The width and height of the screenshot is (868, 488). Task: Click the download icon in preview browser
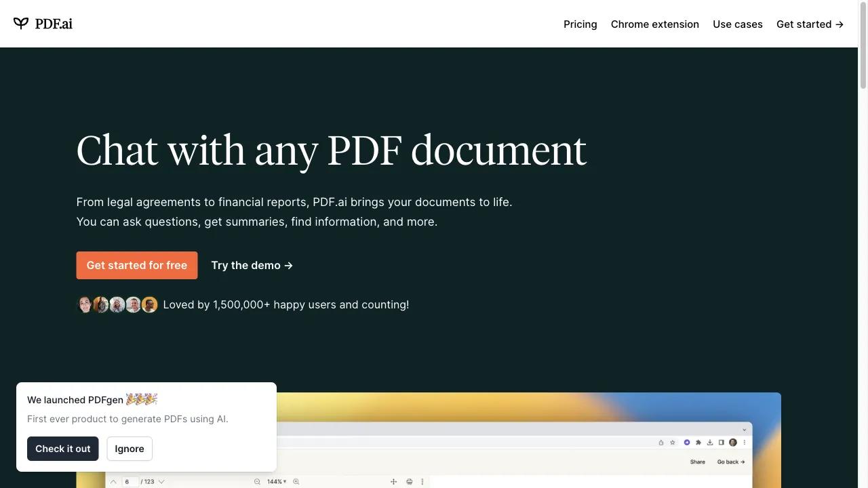coord(710,442)
